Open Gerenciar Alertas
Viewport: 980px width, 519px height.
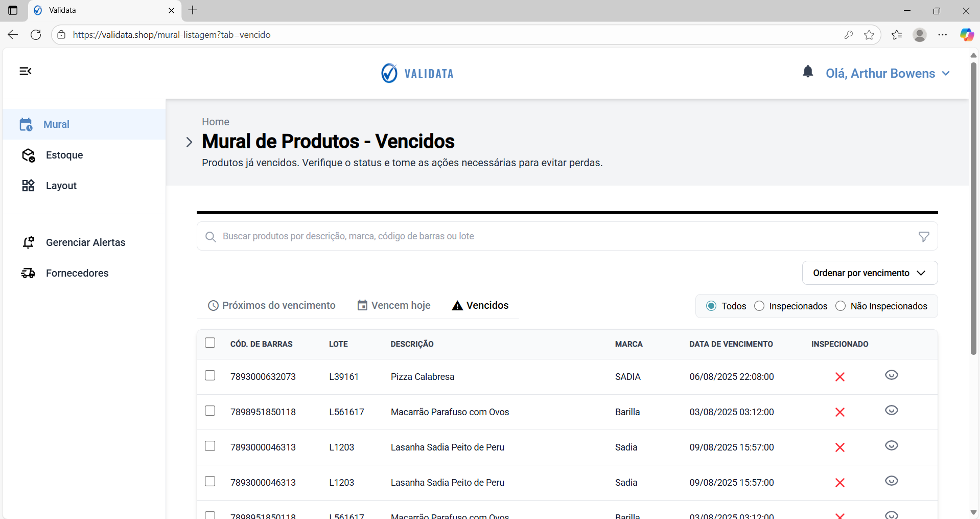[85, 242]
